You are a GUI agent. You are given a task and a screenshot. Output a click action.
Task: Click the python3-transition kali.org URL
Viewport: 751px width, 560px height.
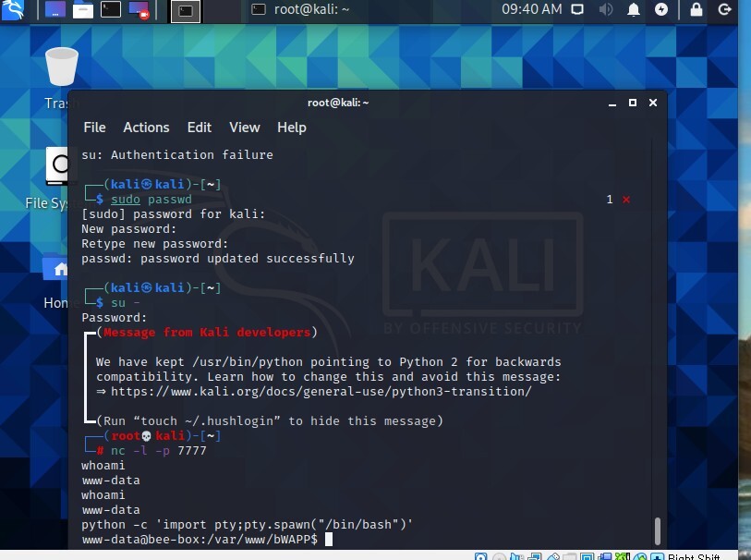[x=321, y=392]
